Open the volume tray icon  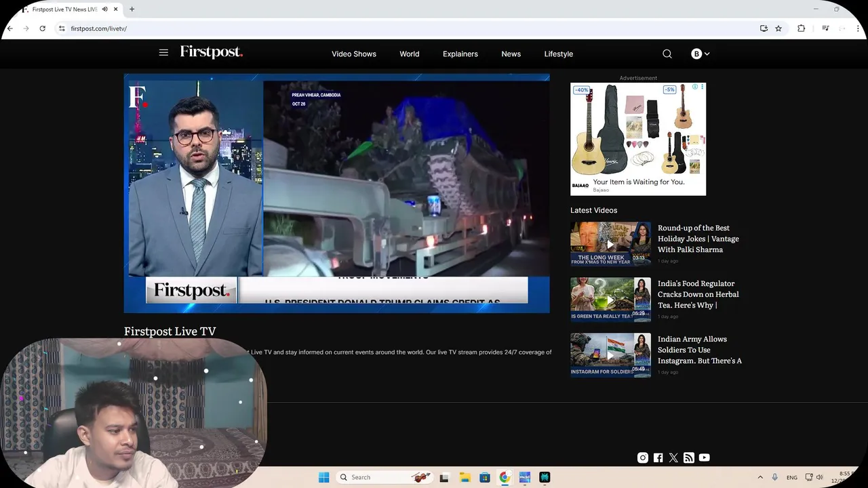pos(820,477)
